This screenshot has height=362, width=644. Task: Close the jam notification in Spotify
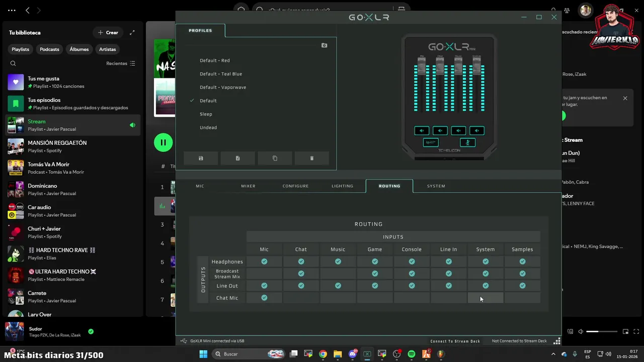click(x=625, y=98)
